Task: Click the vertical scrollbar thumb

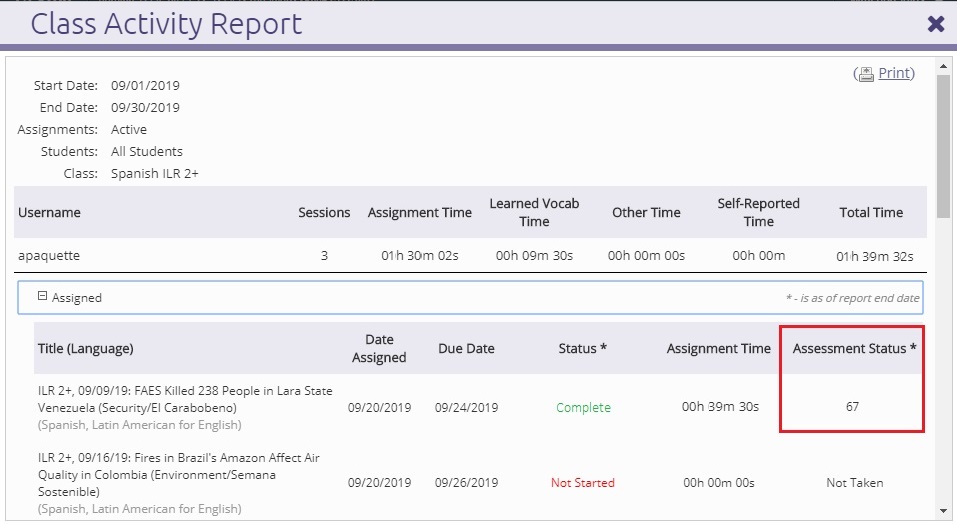Action: pos(943,145)
